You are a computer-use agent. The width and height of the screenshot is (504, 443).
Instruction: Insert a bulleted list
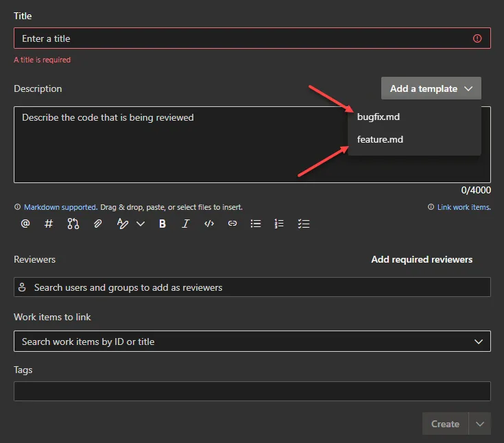coord(256,224)
